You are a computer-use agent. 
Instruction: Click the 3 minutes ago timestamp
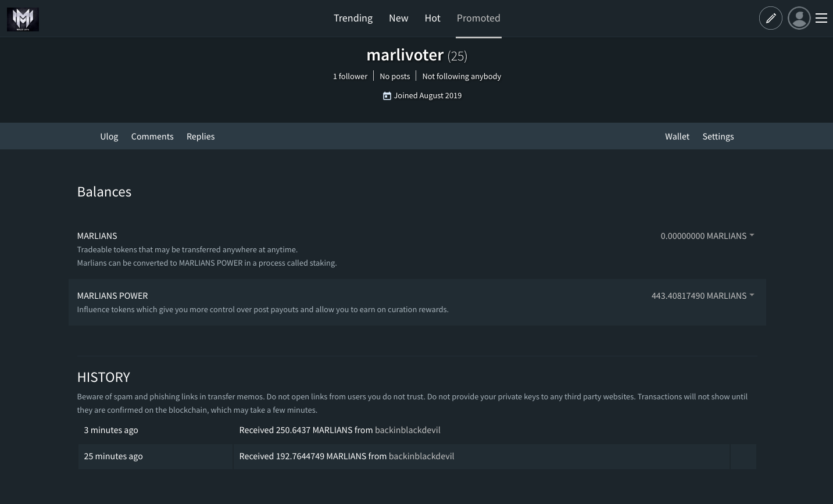tap(111, 430)
